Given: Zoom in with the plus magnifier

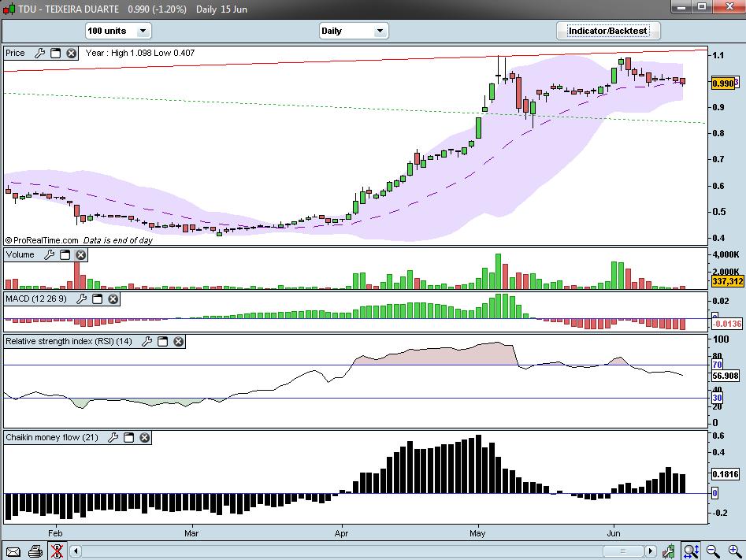Looking at the screenshot, I should pyautogui.click(x=734, y=551).
